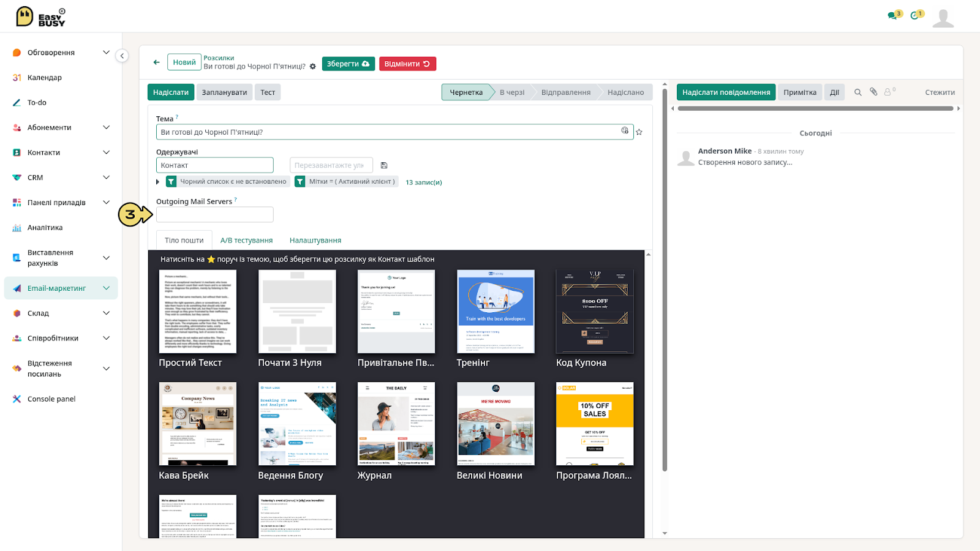Click Примітка button in chatter
The height and width of the screenshot is (551, 980).
(x=799, y=92)
